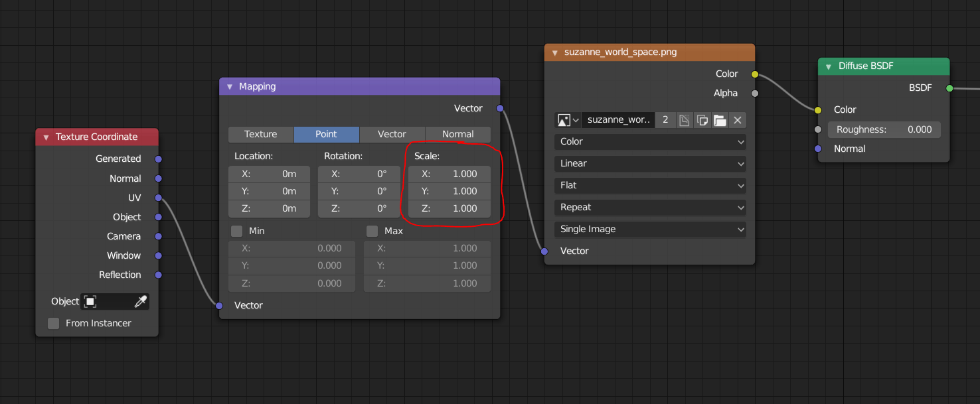Screen dimensions: 980x404
Task: Click the image users count button showing 2
Action: click(x=665, y=120)
